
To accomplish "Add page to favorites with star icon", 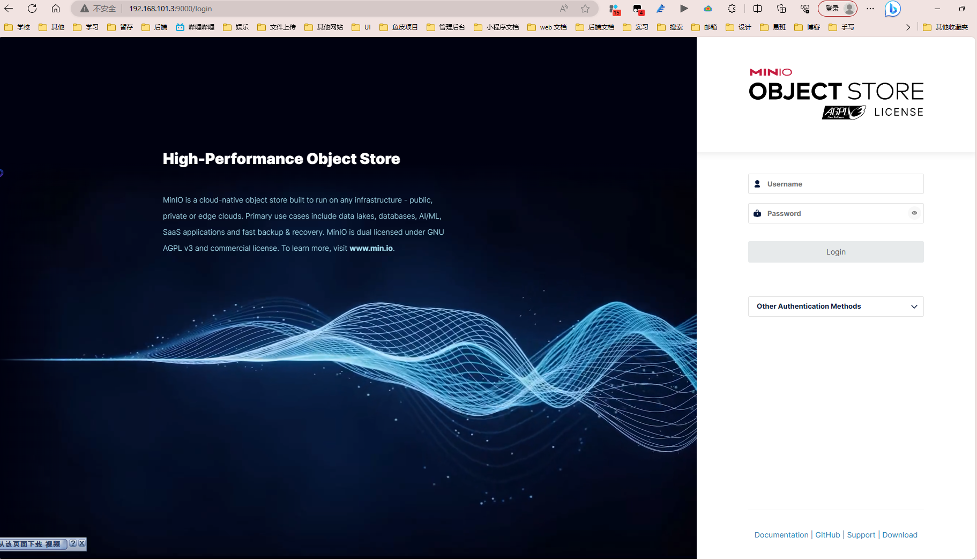I will point(585,9).
